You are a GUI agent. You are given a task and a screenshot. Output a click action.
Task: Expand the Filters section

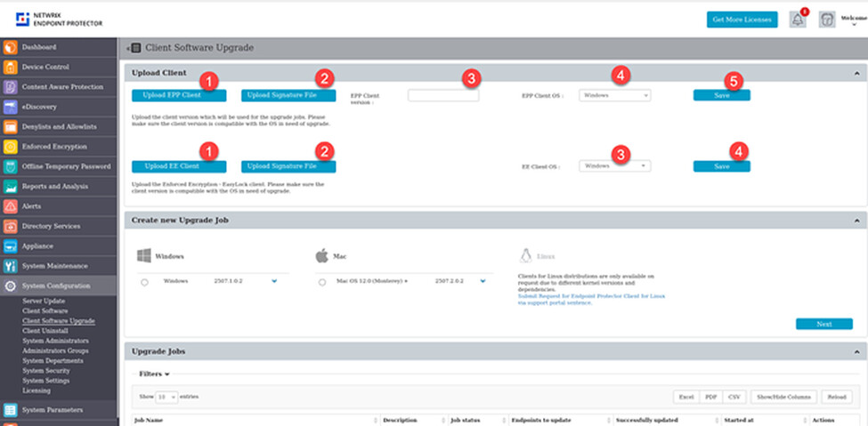pos(154,374)
